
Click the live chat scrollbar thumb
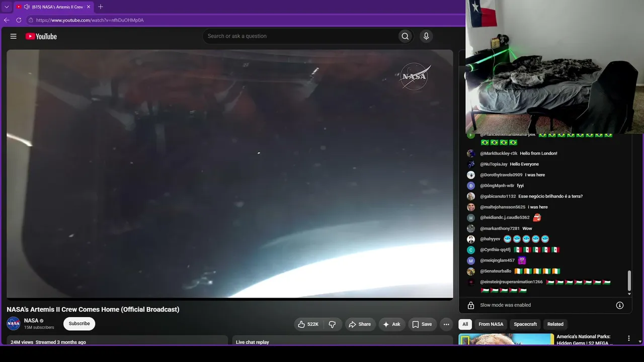(x=629, y=281)
